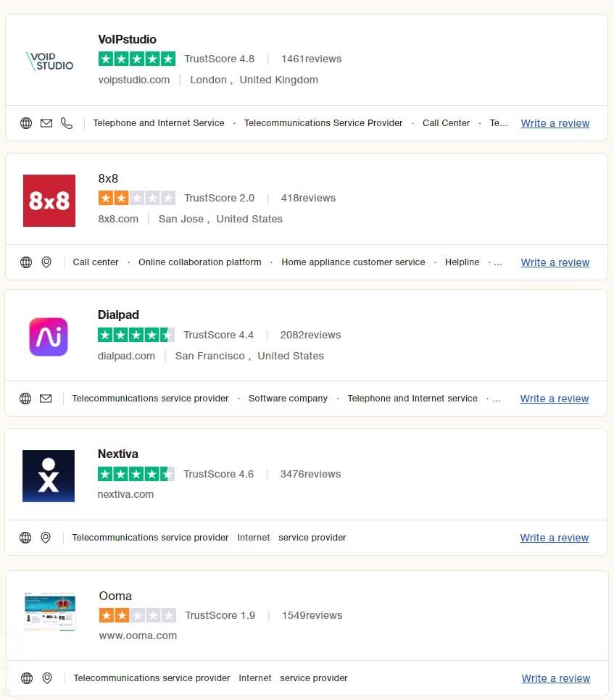This screenshot has height=700, width=614.
Task: Select the phone icon for VoIPstudio
Action: 67,123
